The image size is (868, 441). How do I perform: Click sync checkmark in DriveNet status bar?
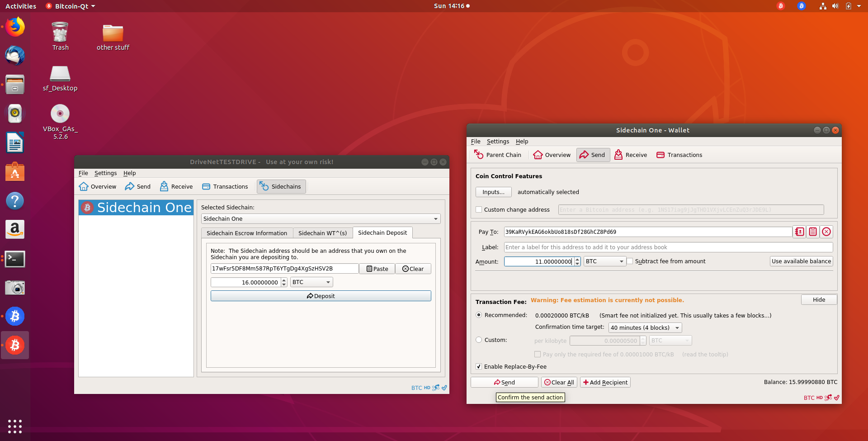(444, 388)
